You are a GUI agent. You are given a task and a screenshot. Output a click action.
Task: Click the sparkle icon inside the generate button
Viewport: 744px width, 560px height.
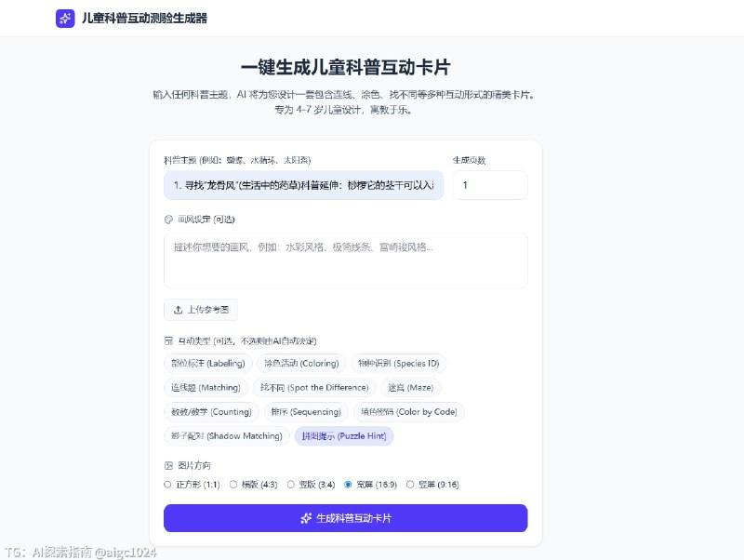click(304, 518)
